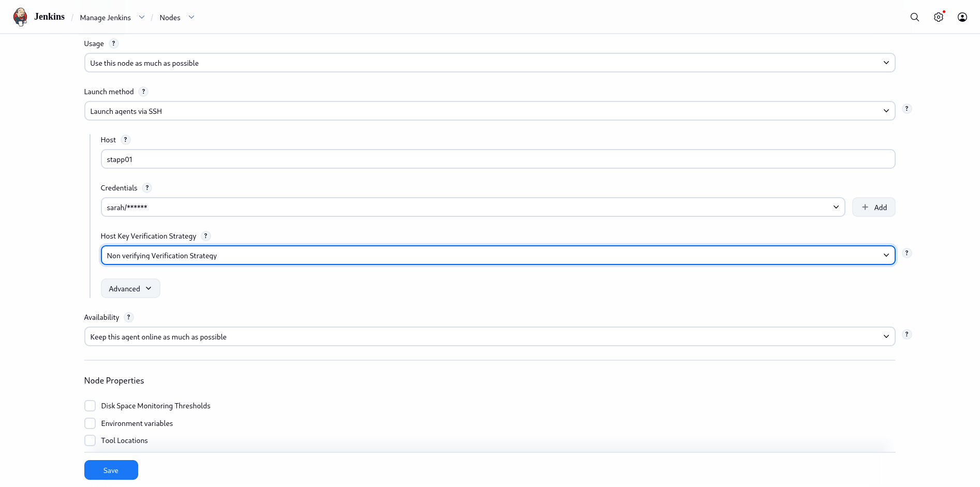Click the Jenkins logo icon
This screenshot has width=980, height=487.
click(x=20, y=17)
